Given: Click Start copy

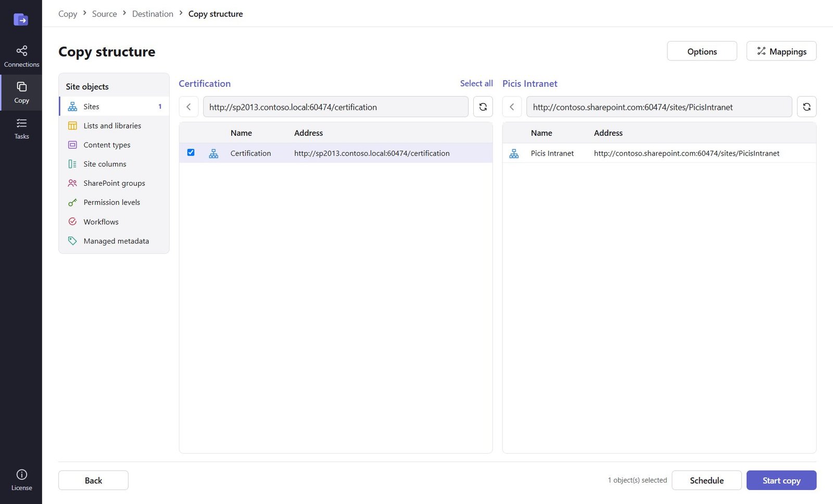Looking at the screenshot, I should tap(781, 480).
